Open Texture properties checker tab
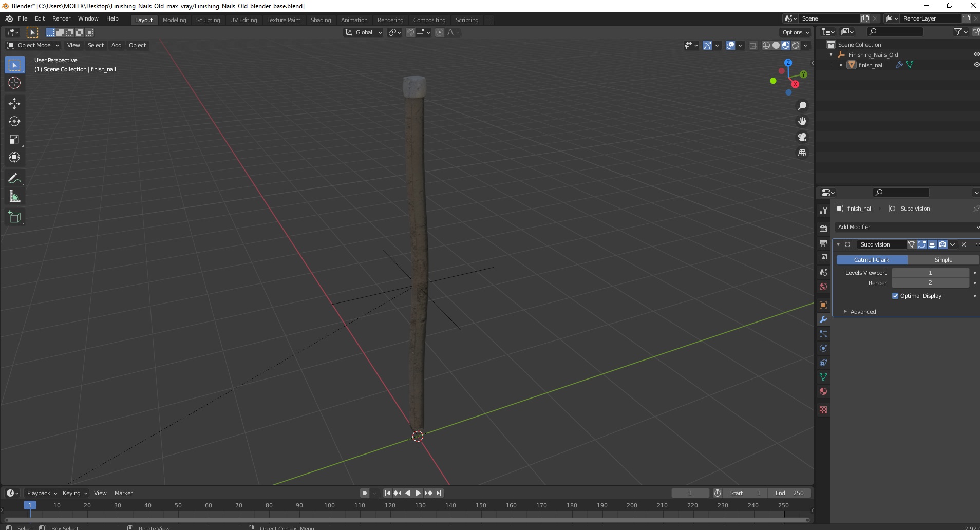 click(823, 410)
